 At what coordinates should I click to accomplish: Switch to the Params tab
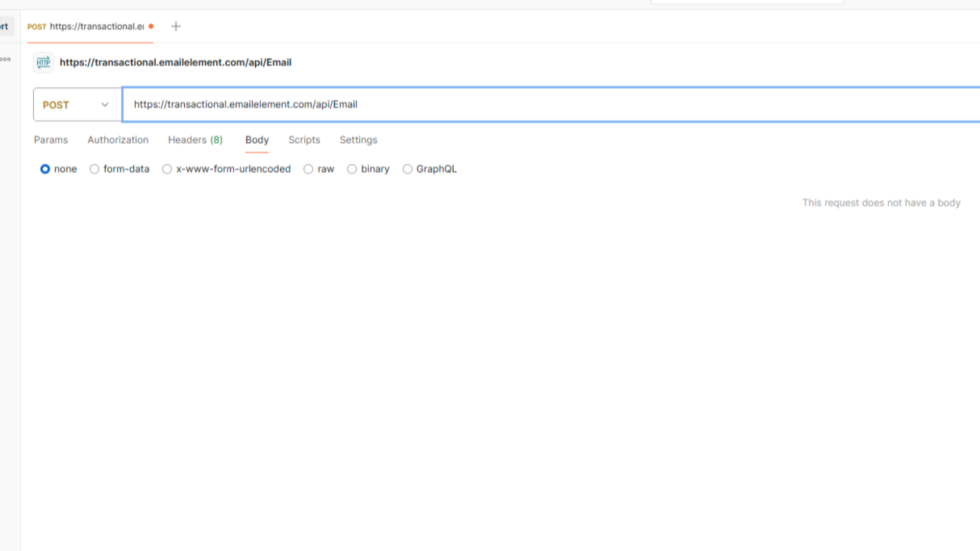pyautogui.click(x=51, y=140)
